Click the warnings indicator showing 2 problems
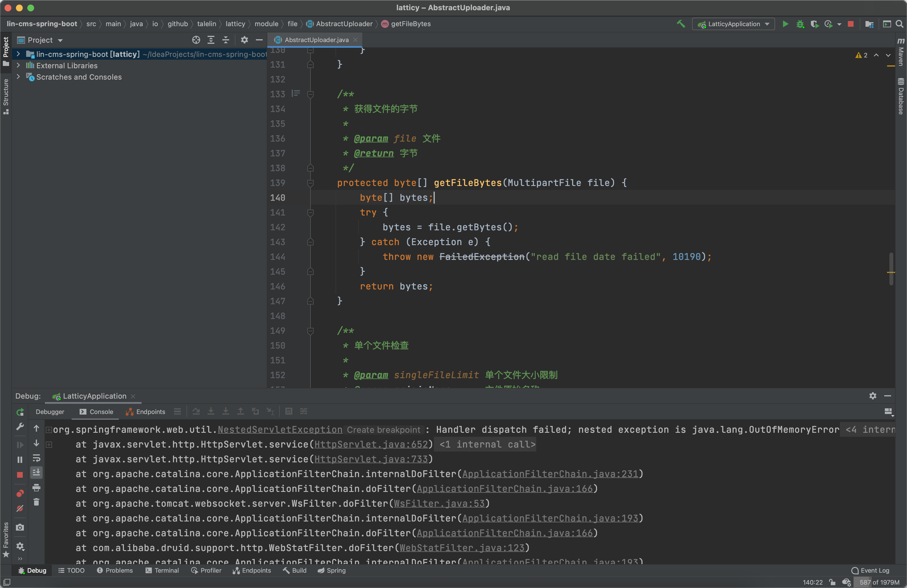The height and width of the screenshot is (588, 907). tap(861, 55)
